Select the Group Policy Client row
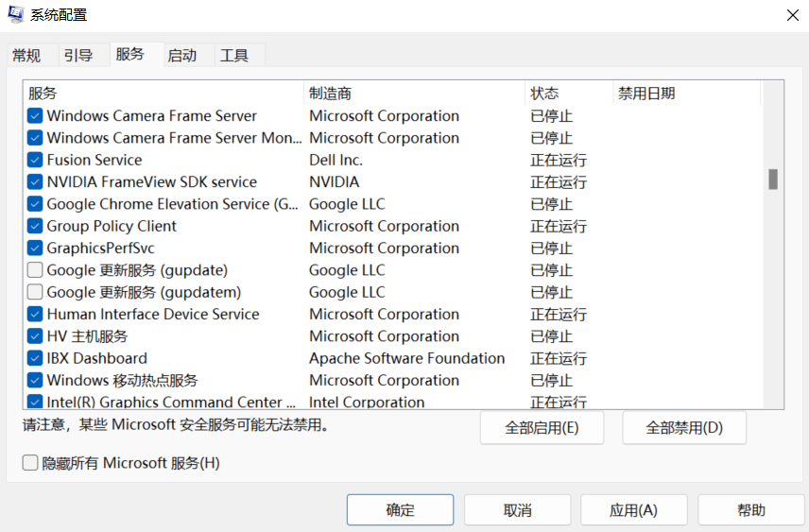 112,227
